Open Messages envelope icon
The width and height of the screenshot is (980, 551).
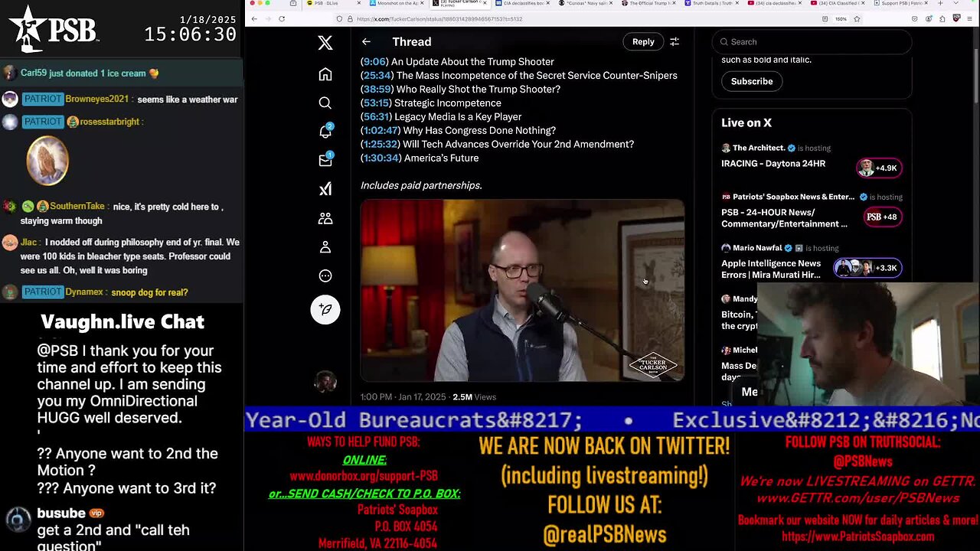click(325, 161)
